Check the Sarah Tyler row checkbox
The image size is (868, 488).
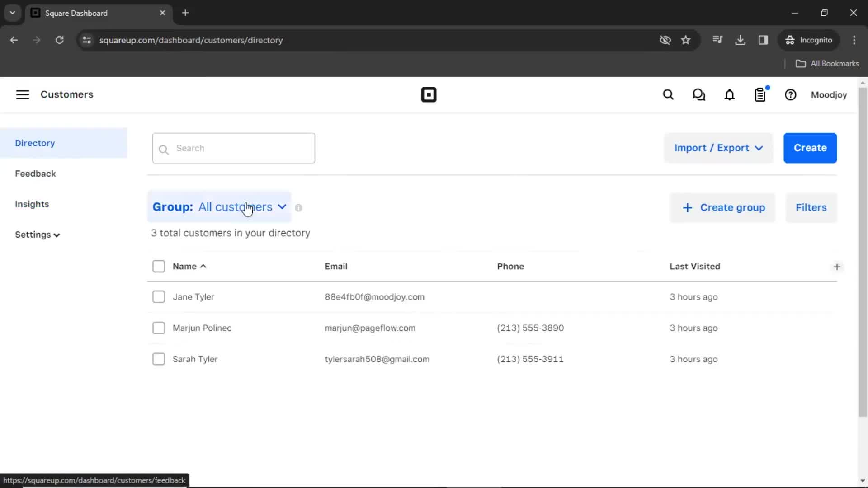tap(159, 359)
